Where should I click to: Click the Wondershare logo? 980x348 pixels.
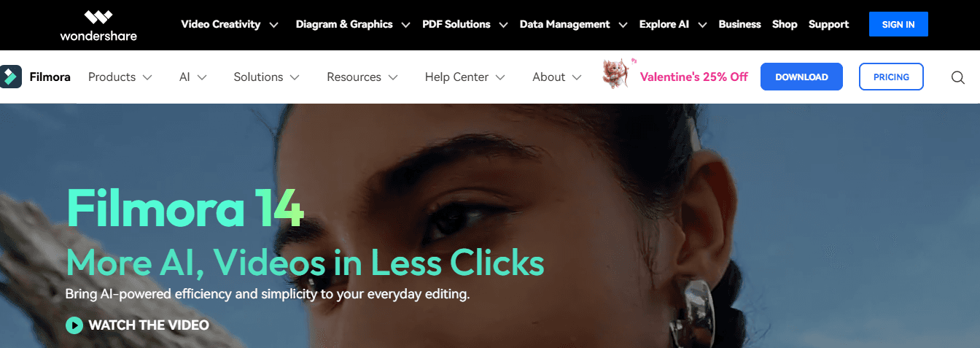pyautogui.click(x=98, y=24)
